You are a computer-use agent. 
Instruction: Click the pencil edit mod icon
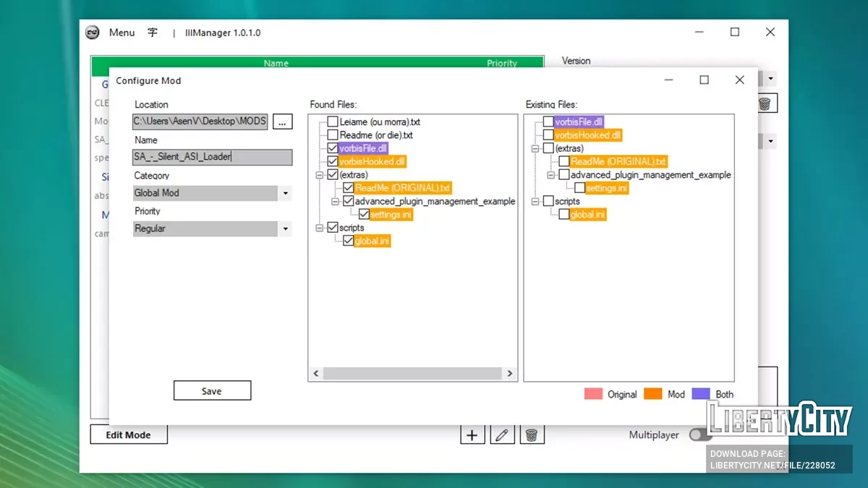[x=502, y=435]
